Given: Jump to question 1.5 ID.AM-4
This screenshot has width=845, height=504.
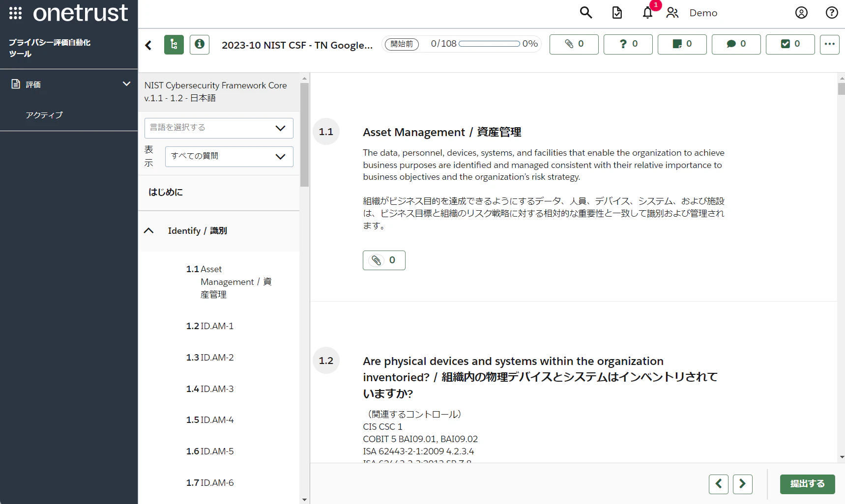Looking at the screenshot, I should pyautogui.click(x=210, y=420).
